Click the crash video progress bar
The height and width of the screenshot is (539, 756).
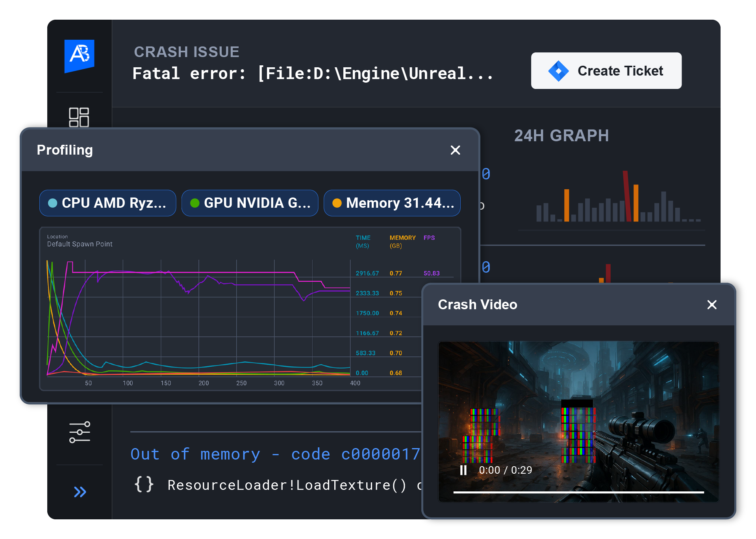578,492
